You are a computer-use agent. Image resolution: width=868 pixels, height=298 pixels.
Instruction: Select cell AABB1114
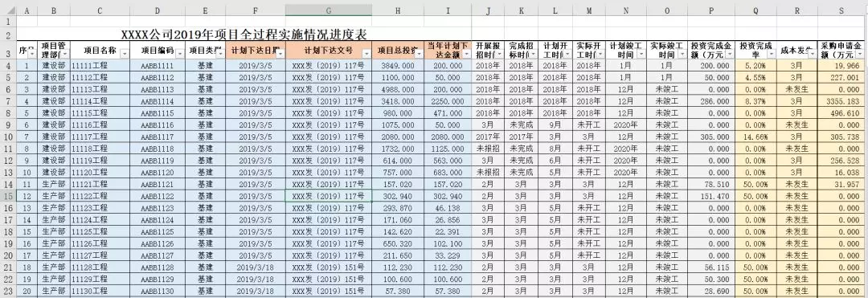(158, 101)
